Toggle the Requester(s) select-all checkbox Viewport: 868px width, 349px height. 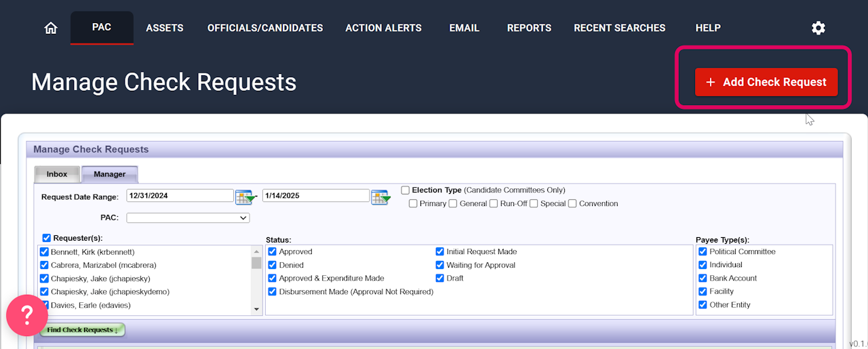pos(47,238)
